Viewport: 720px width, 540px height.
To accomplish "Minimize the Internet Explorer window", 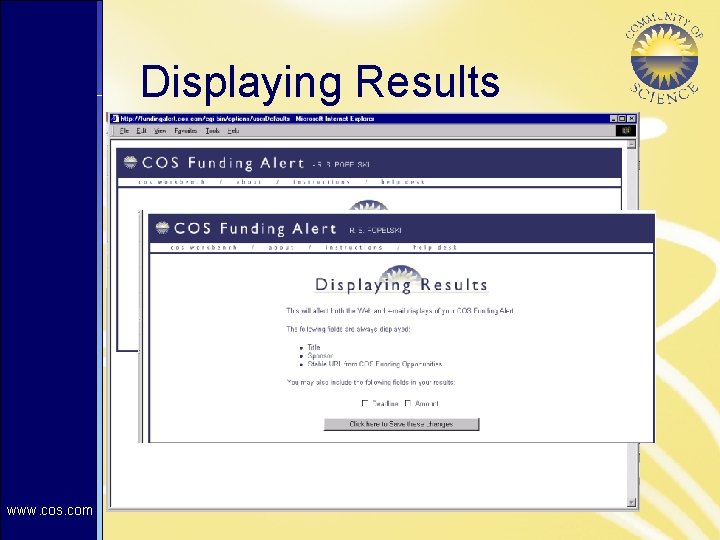I will 613,118.
